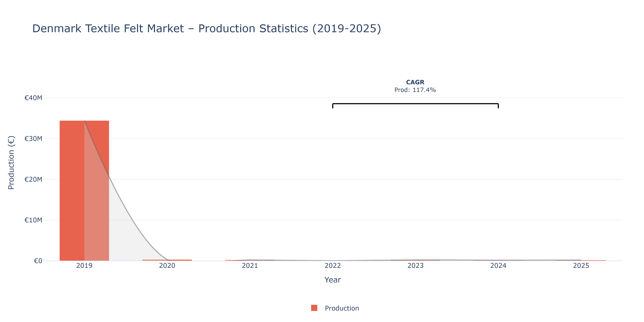The width and height of the screenshot is (644, 322).
Task: Click the 2025 x-axis label
Action: [x=581, y=266]
